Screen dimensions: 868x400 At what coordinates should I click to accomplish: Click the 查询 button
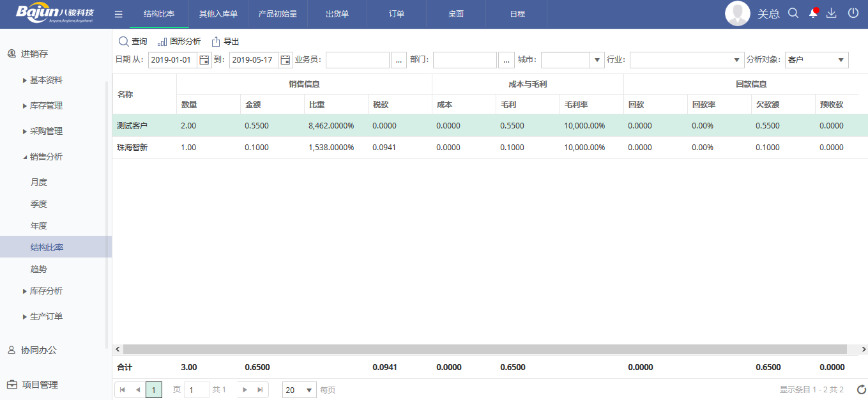[x=133, y=42]
